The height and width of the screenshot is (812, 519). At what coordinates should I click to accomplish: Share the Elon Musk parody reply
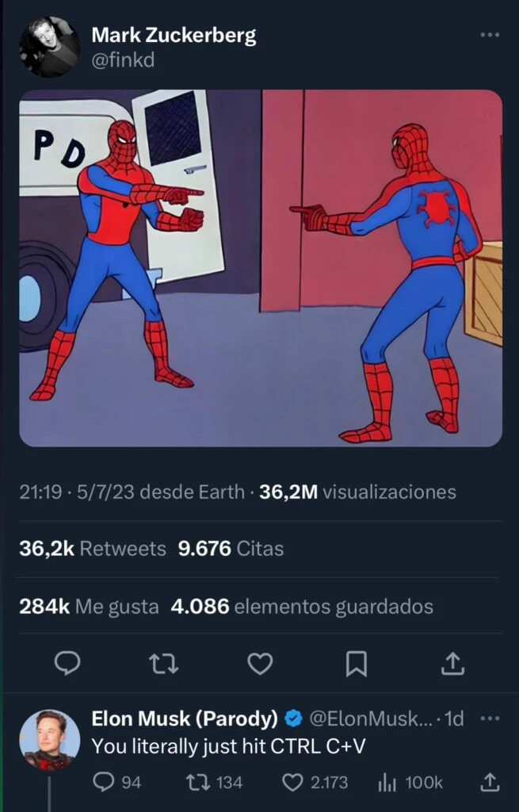(490, 782)
